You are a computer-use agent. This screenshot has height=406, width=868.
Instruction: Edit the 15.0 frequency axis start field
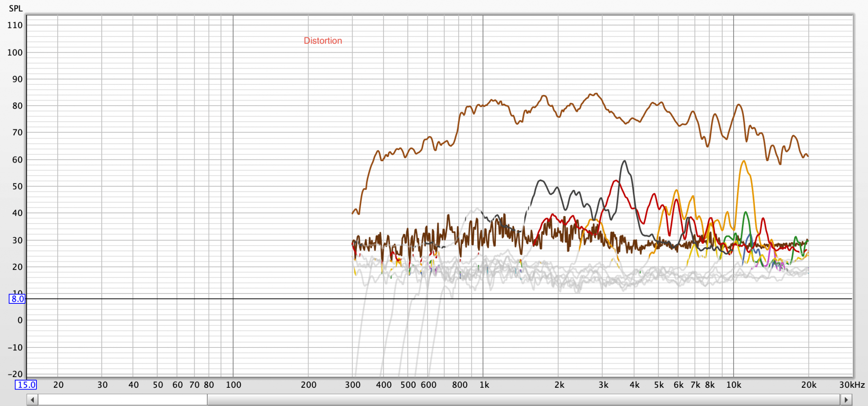(x=26, y=385)
